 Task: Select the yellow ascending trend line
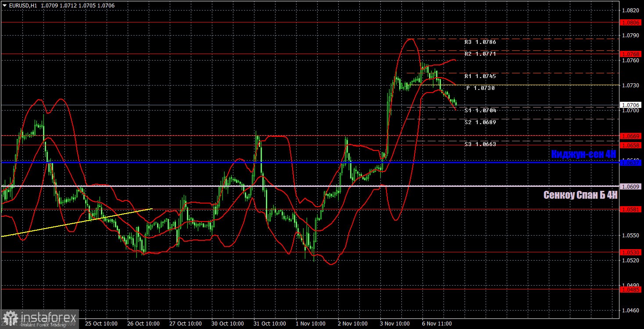[77, 223]
